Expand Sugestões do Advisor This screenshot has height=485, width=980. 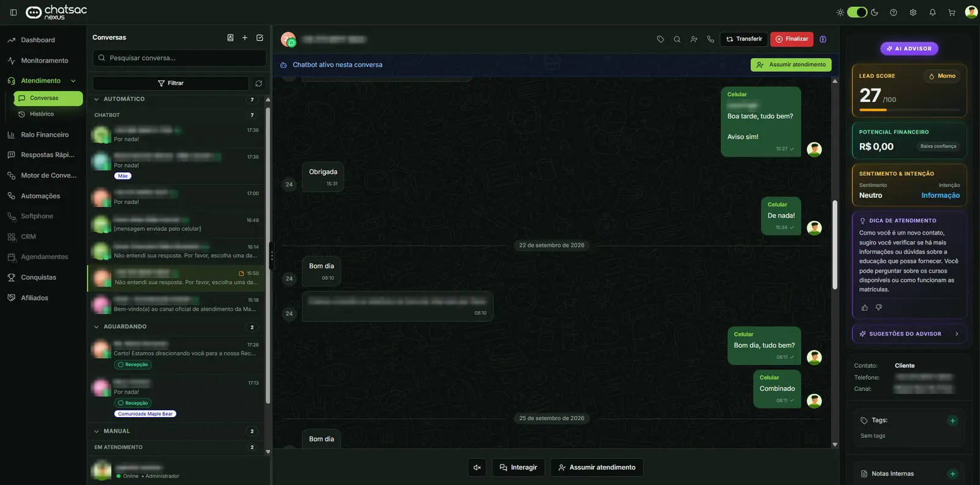(x=909, y=334)
